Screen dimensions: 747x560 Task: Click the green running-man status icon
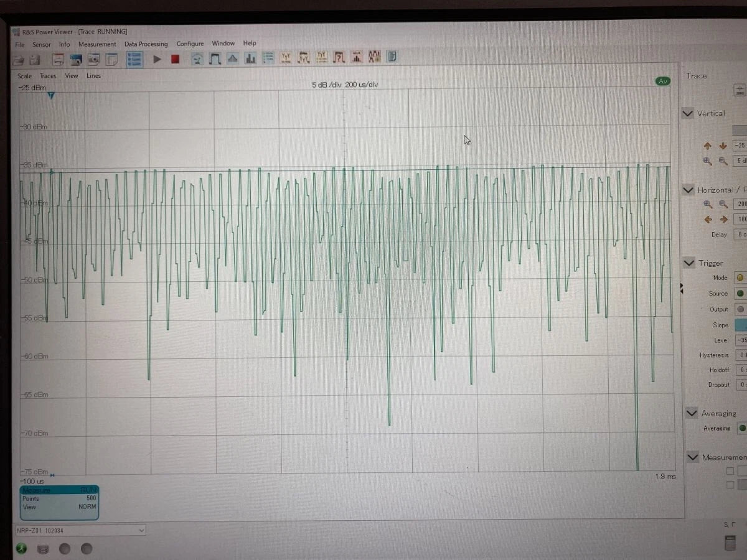pos(22,549)
